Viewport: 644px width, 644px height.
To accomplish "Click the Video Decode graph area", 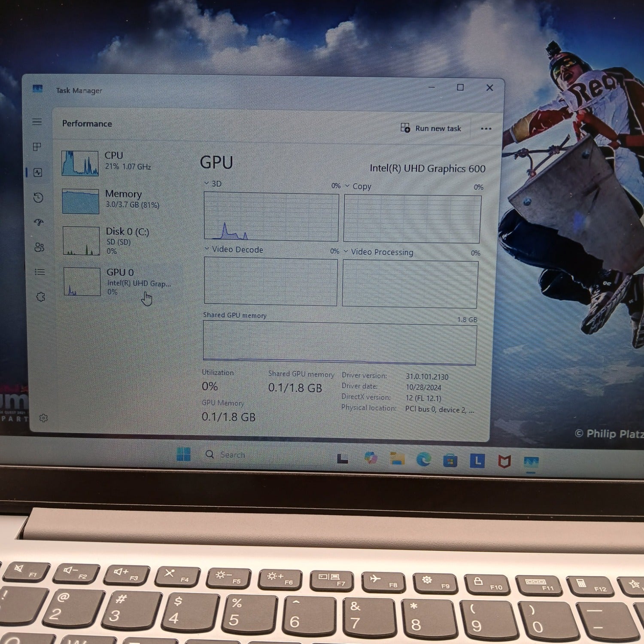I will (x=271, y=281).
